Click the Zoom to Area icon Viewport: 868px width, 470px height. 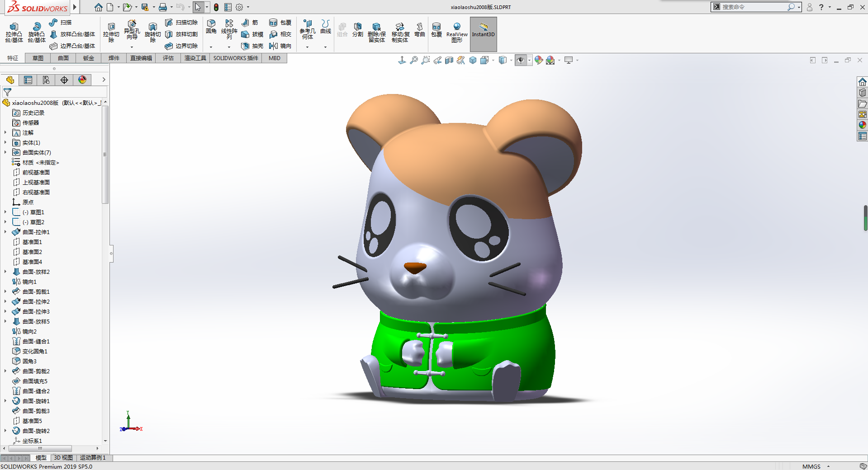coord(426,60)
